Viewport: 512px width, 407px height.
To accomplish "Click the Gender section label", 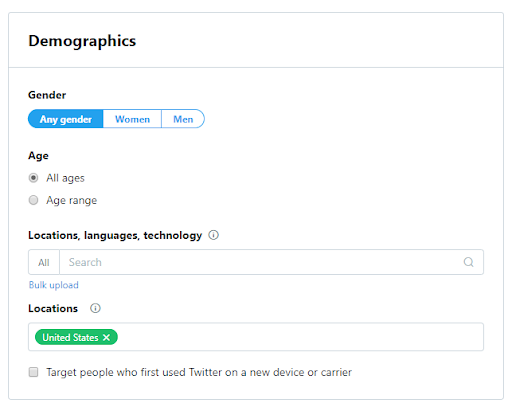I will 47,95.
